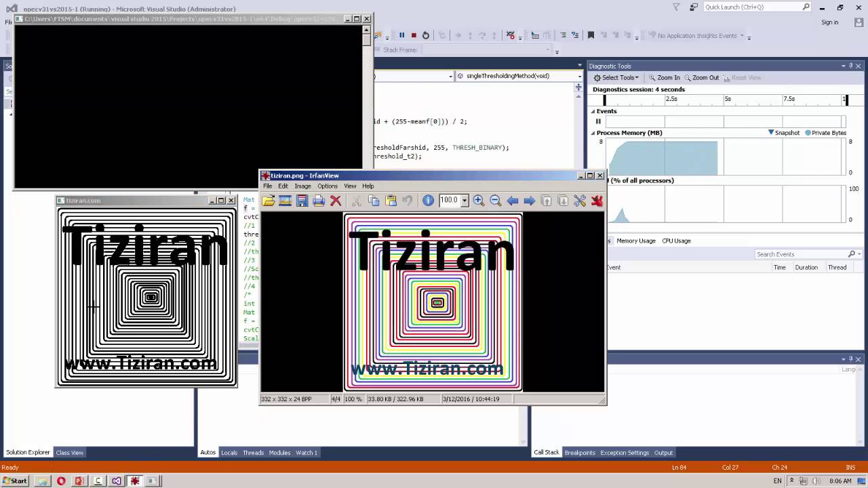This screenshot has height=488, width=868.
Task: Click the notifications flag icon in title bar
Action: [x=676, y=7]
